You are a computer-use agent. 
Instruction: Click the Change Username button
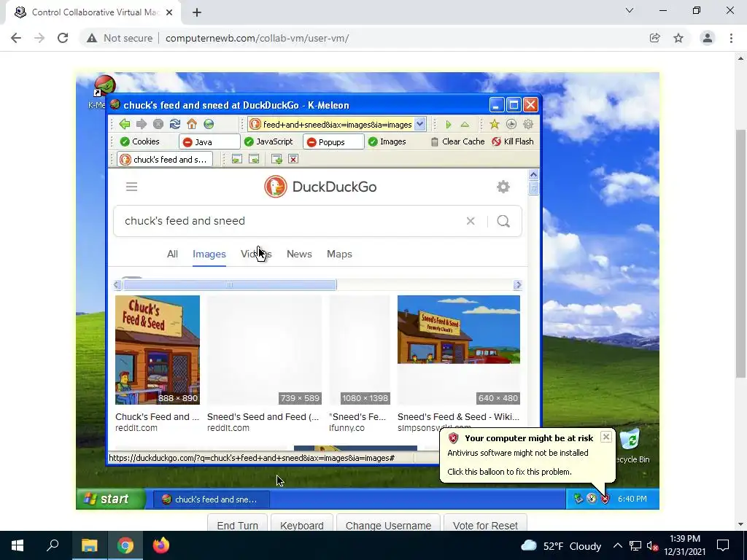coord(388,525)
